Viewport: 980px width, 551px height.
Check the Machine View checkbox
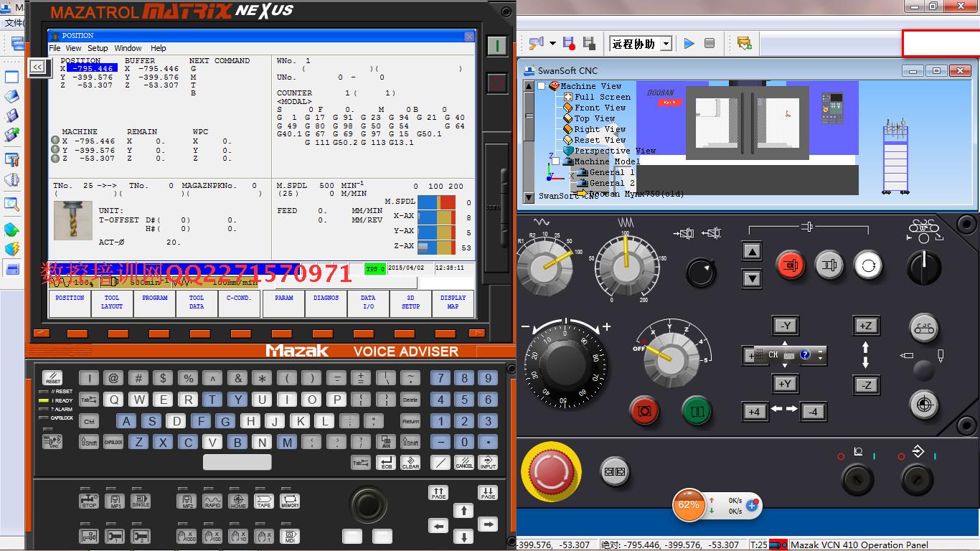point(541,86)
